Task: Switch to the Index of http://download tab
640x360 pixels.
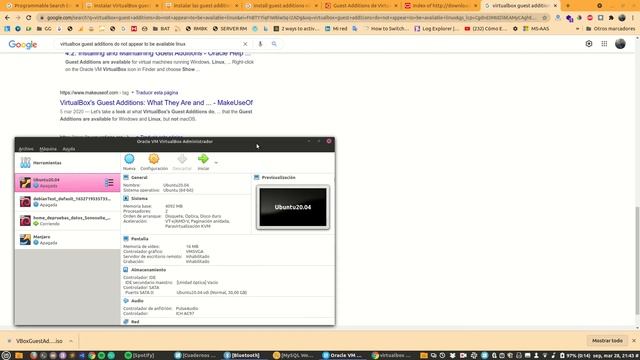Action: pyautogui.click(x=440, y=6)
